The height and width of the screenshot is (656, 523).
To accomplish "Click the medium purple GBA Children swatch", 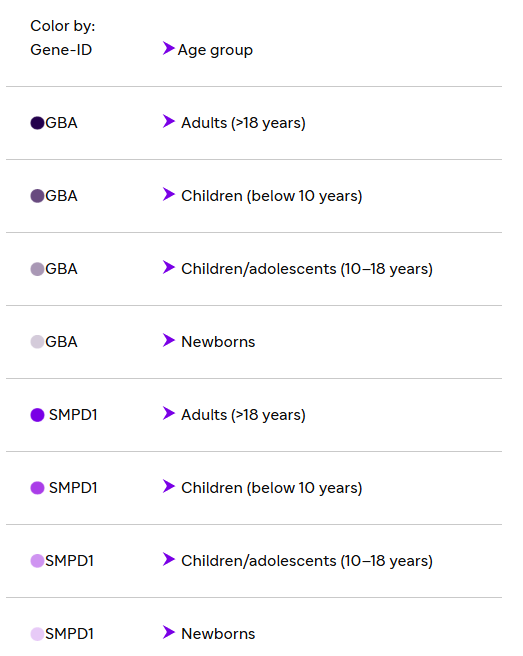I will point(37,196).
